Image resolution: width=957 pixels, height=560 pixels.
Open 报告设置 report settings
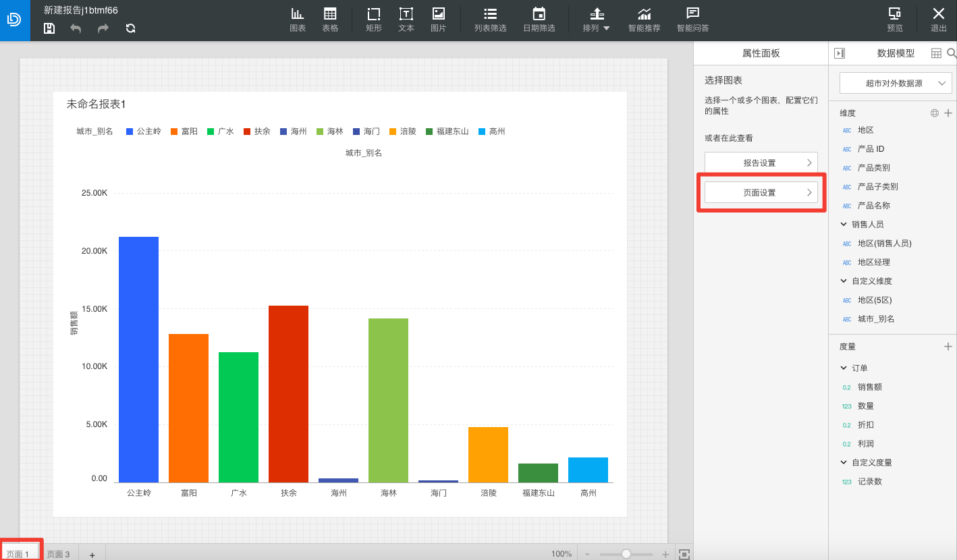point(761,163)
